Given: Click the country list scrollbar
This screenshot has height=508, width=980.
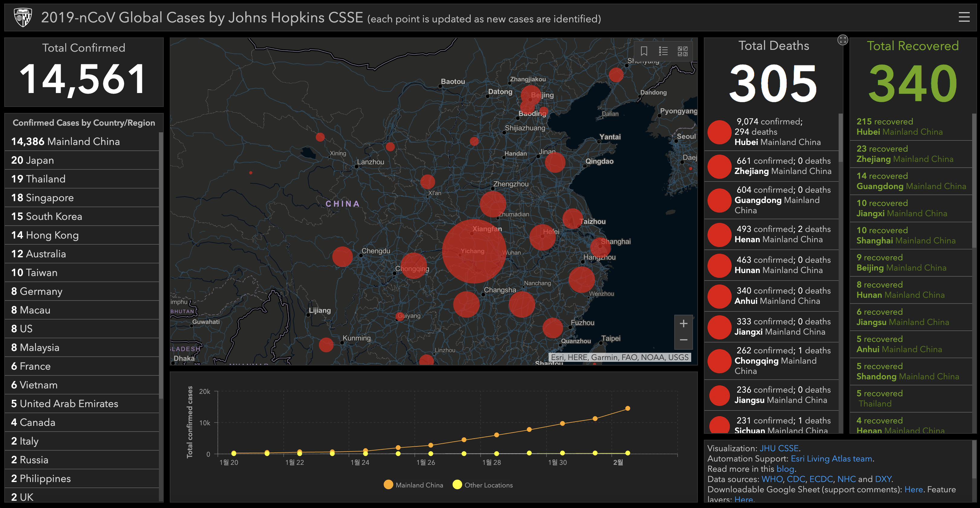Looking at the screenshot, I should (x=161, y=266).
